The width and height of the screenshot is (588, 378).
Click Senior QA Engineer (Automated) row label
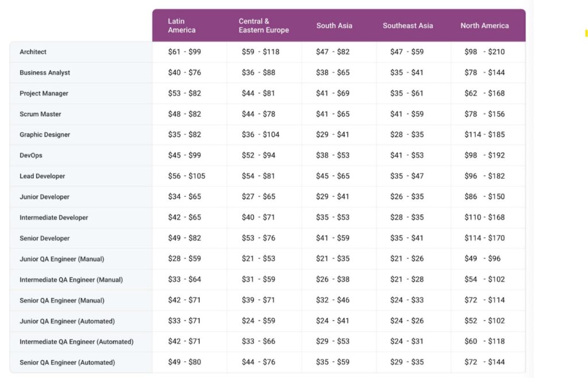pyautogui.click(x=67, y=362)
